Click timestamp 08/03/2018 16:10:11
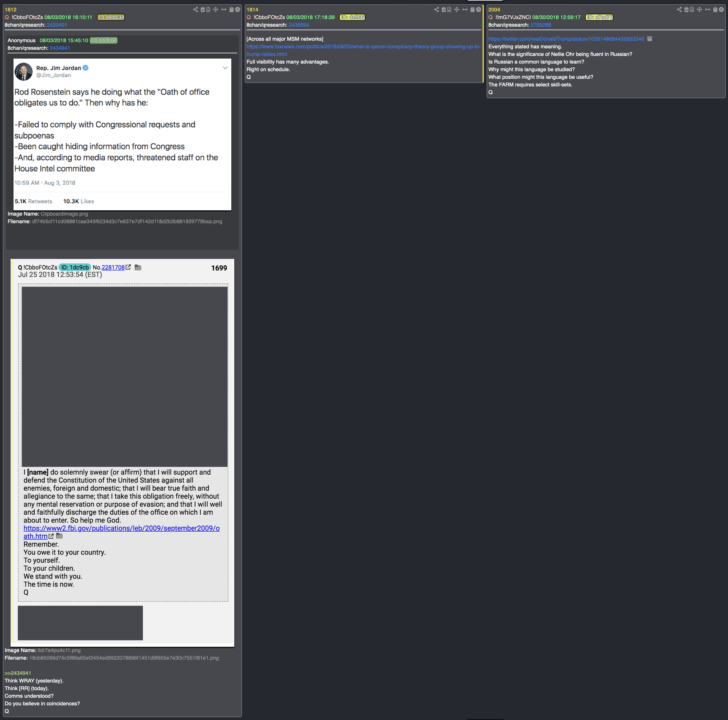 coord(68,17)
